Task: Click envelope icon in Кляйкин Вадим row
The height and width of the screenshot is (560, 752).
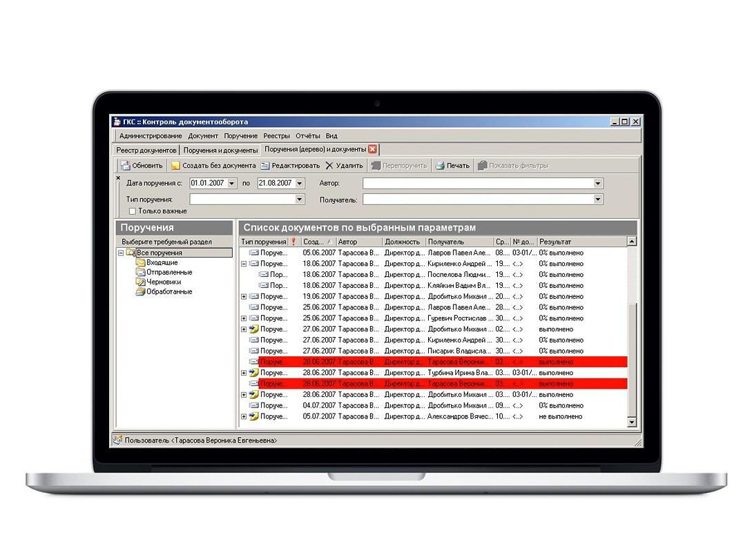Action: 264,285
